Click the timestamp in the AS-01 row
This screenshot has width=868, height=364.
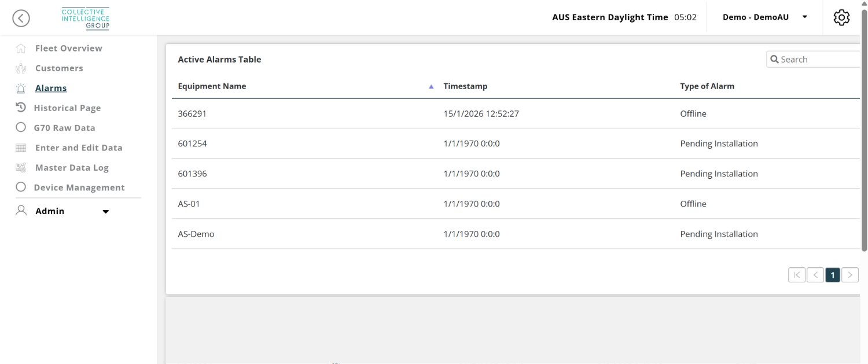(x=472, y=204)
